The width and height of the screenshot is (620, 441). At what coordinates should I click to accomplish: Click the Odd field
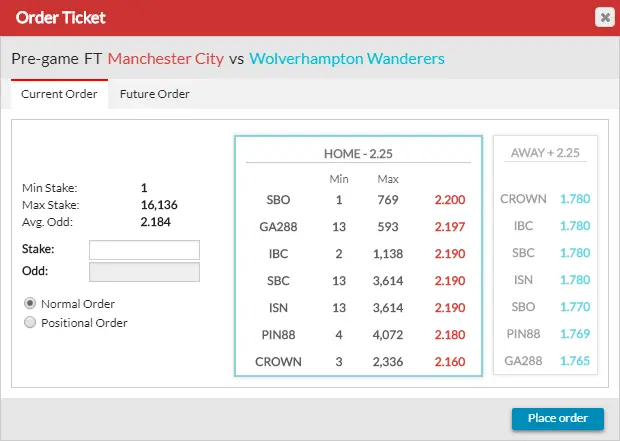click(x=144, y=272)
